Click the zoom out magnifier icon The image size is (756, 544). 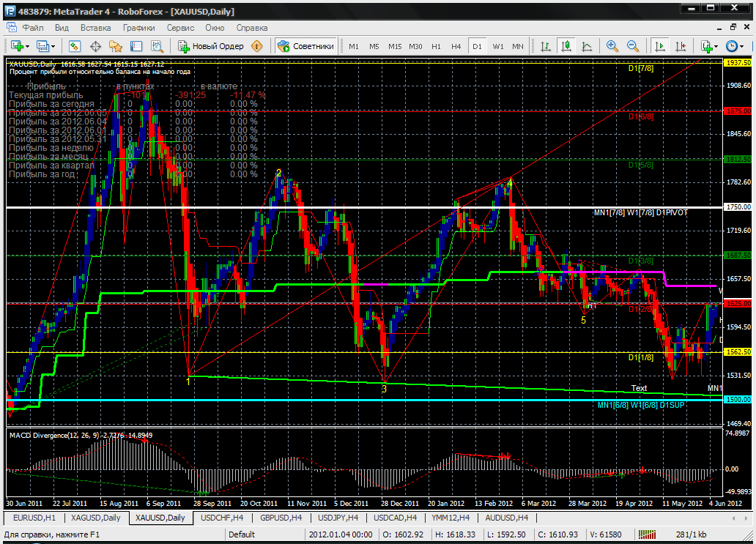pos(633,46)
